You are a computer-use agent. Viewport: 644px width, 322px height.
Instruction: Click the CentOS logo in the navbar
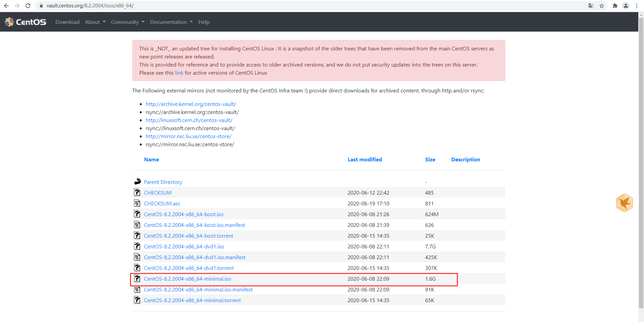pos(26,22)
